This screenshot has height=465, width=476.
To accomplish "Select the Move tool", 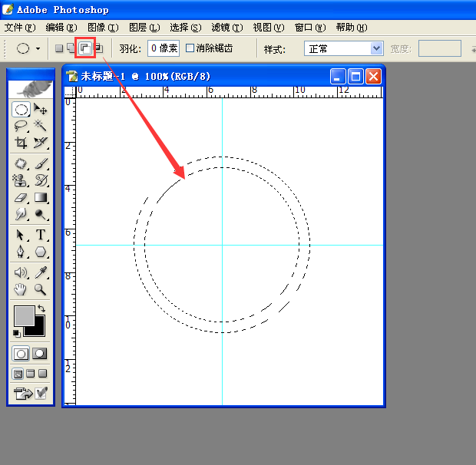I will [x=41, y=110].
